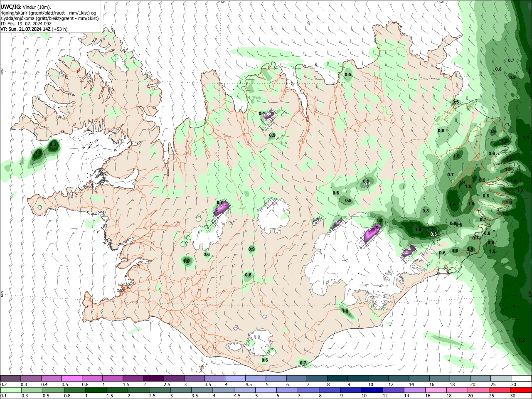
Task: Select the light pink 16 swatch in lower legend
Action: tap(436, 390)
